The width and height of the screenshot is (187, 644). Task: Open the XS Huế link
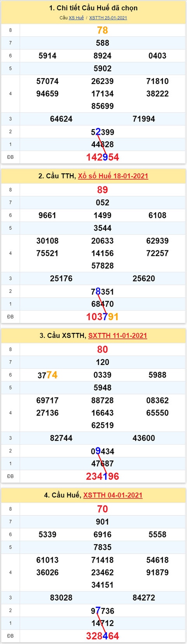(76, 18)
